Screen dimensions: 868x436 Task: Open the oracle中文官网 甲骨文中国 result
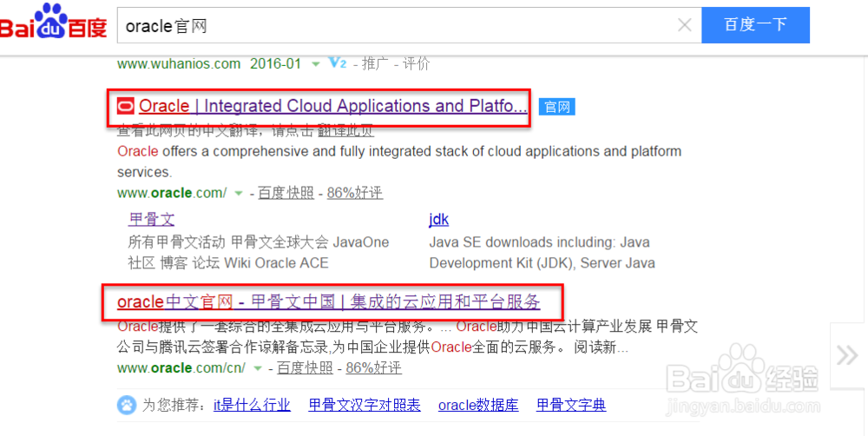coord(329,302)
